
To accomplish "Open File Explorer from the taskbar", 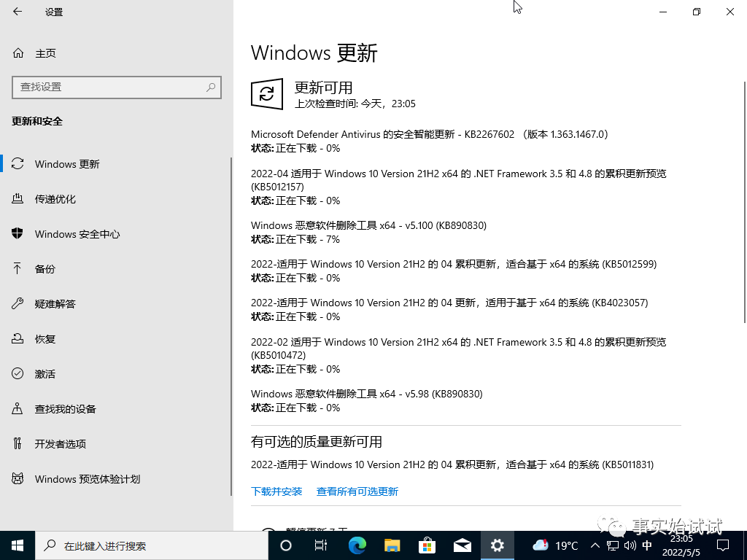I will 392,545.
